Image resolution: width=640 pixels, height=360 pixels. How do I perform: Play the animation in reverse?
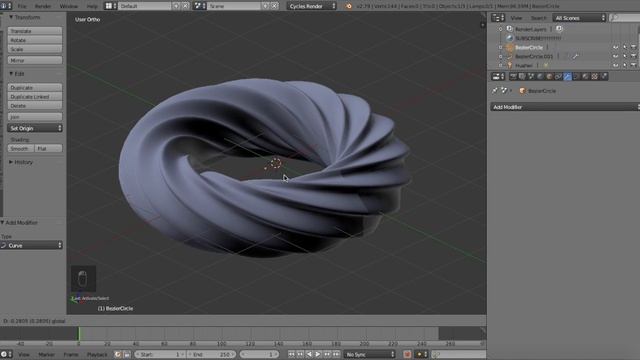tap(309, 354)
